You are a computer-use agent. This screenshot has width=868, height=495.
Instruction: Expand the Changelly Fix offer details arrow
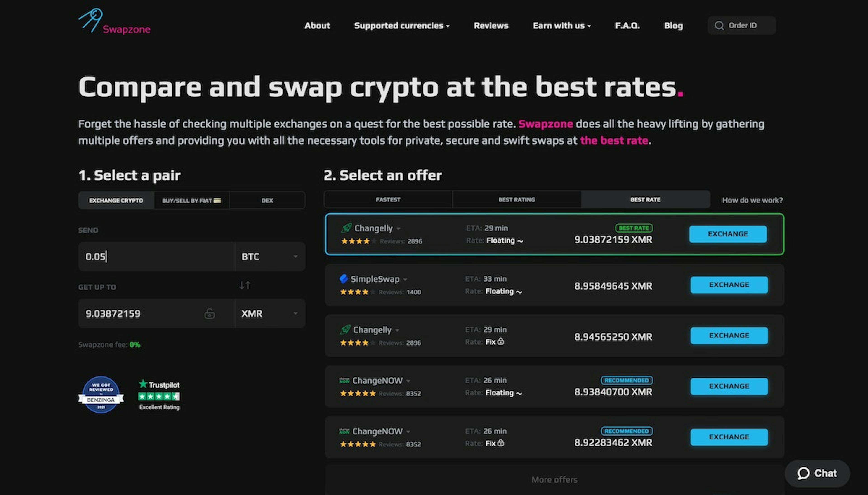[x=397, y=330]
